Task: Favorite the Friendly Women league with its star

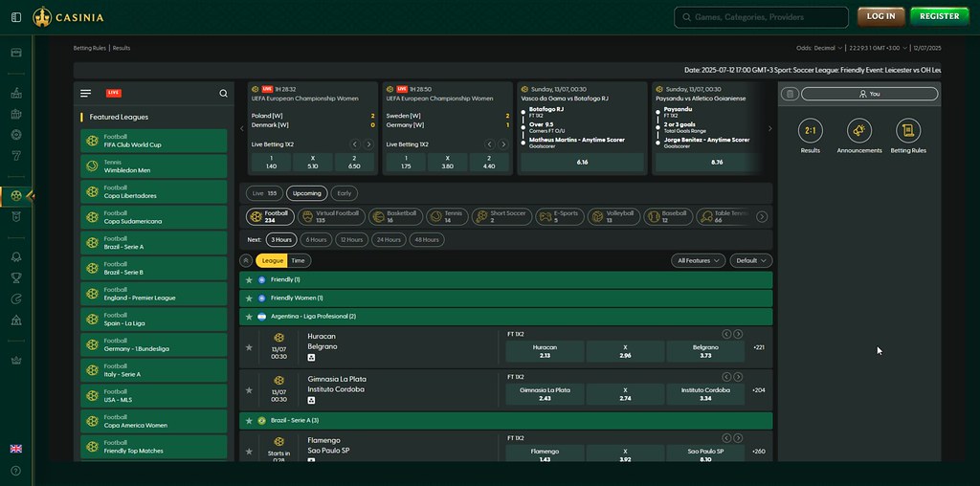Action: tap(249, 298)
